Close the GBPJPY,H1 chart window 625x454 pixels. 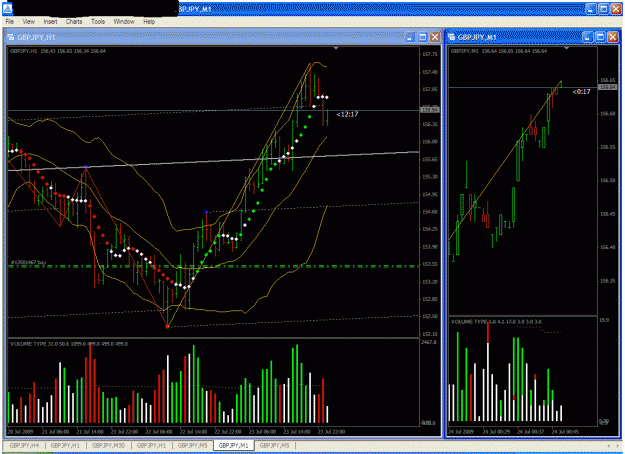coord(435,37)
